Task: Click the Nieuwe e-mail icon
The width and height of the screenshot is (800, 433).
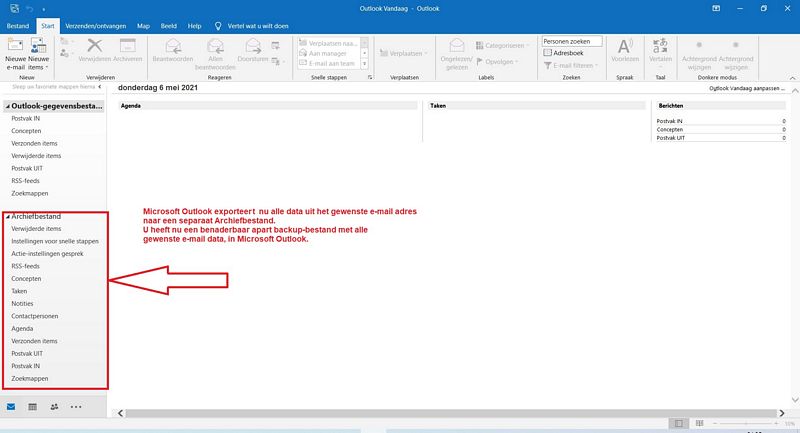Action: pyautogui.click(x=15, y=45)
